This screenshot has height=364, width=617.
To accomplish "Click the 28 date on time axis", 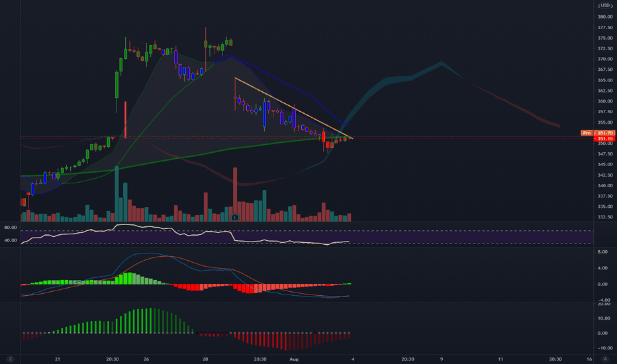I will click(x=205, y=359).
